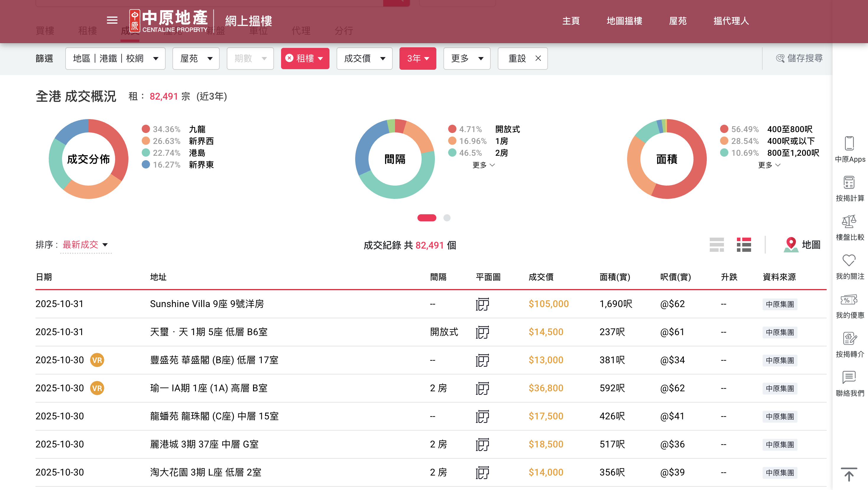The image size is (868, 490).
Task: Open the hamburger menu beside Centaline logo
Action: [x=112, y=21]
